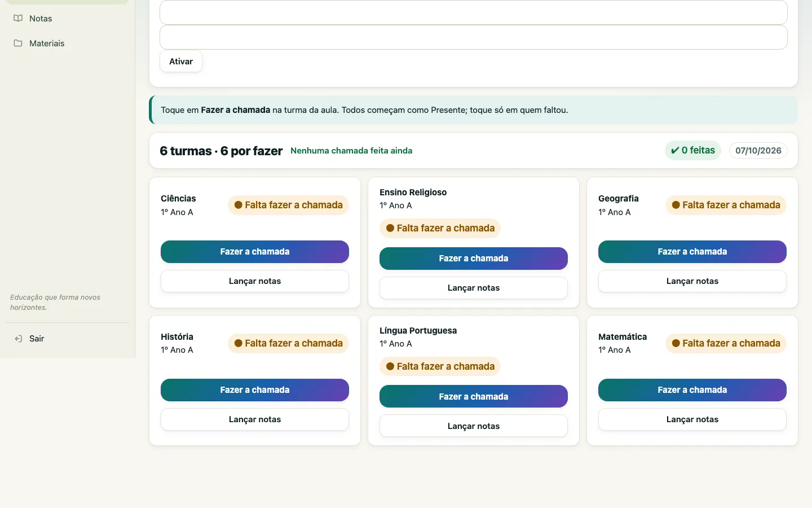Click the Ciências card title

point(178,199)
